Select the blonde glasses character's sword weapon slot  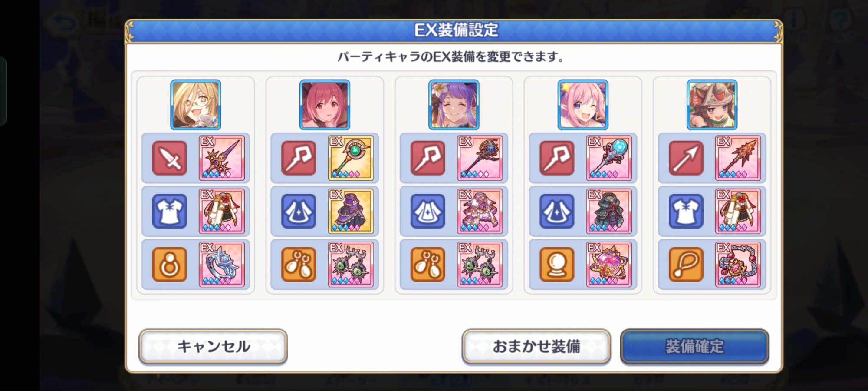169,158
